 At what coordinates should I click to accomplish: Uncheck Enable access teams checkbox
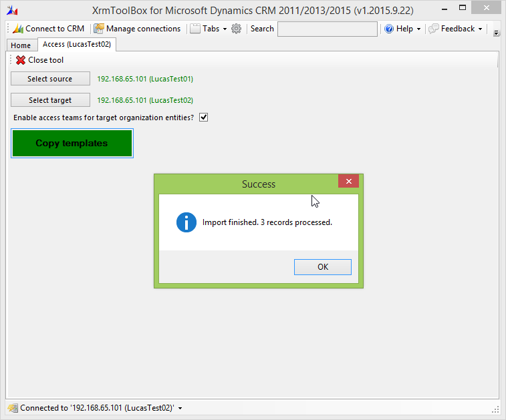204,118
